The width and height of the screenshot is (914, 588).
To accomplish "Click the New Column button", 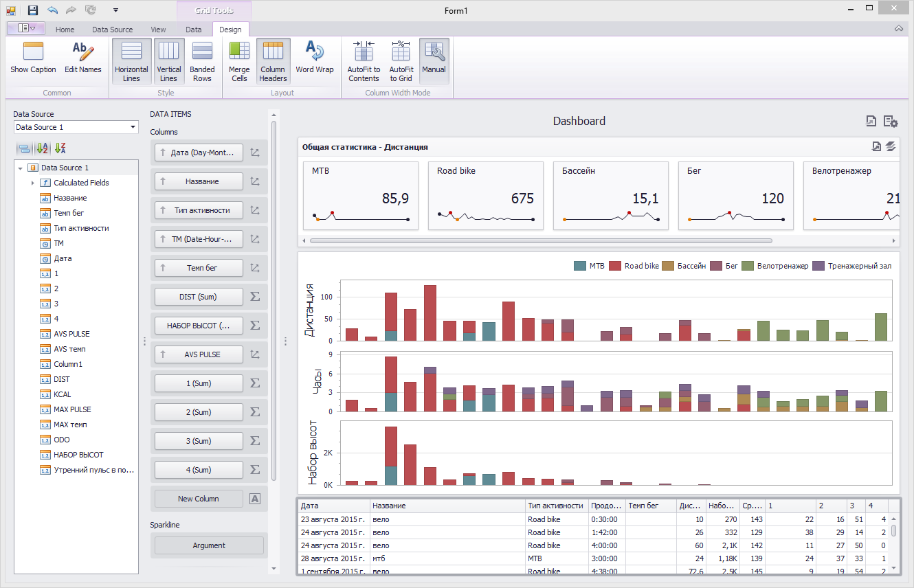I will [x=199, y=499].
